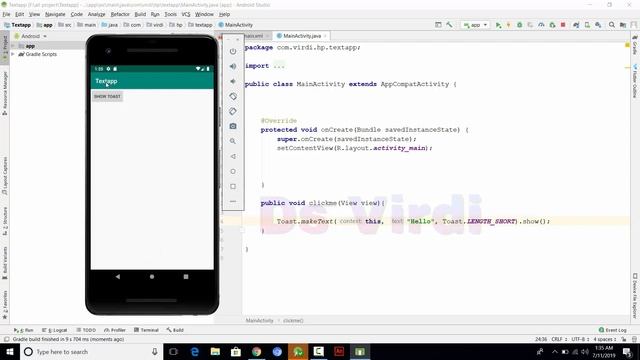The width and height of the screenshot is (640, 360).
Task: Click the Apply Changes icon in toolbar
Action: 509,25
